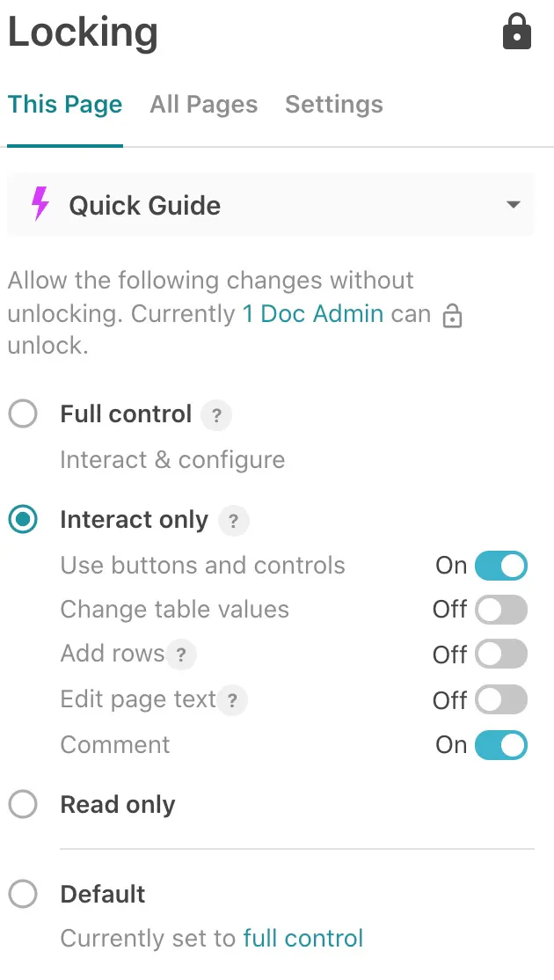Select the Read only radio option
This screenshot has height=980, width=554.
pos(23,804)
